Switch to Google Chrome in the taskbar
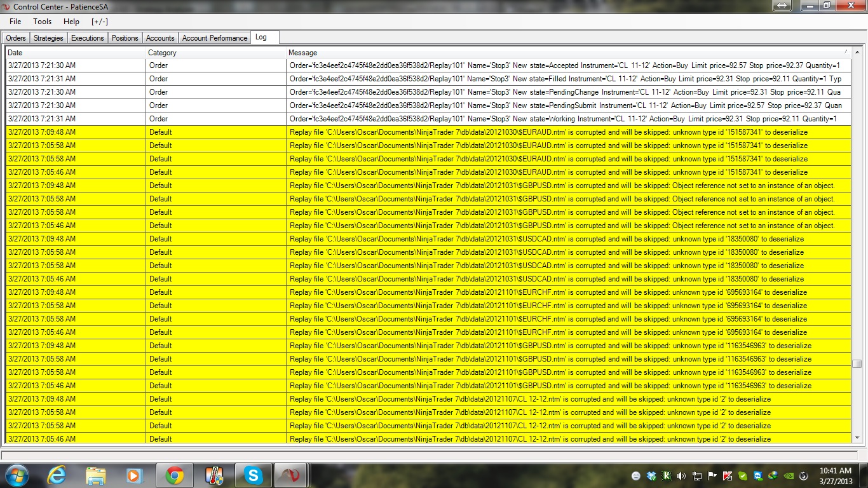The height and width of the screenshot is (488, 868). [175, 475]
